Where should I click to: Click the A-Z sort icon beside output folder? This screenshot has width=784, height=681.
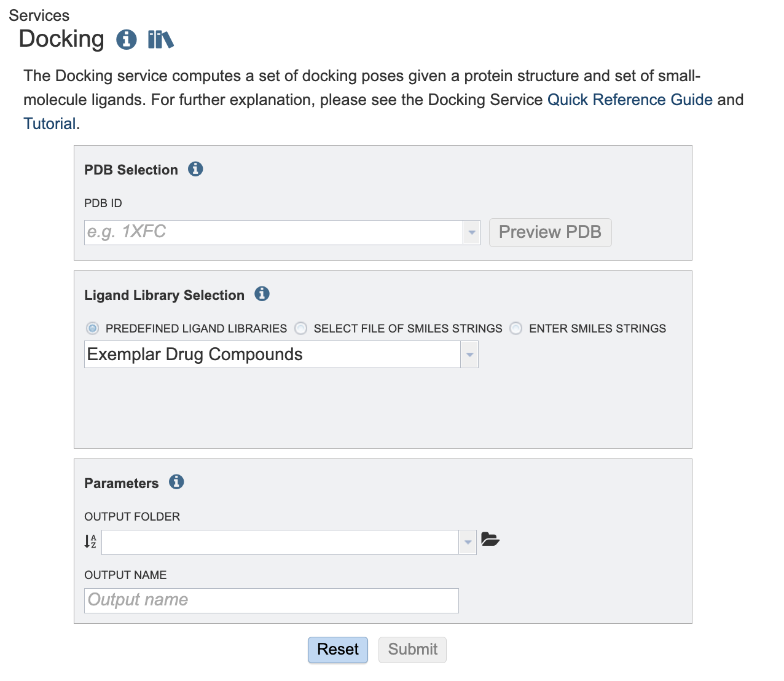(90, 541)
